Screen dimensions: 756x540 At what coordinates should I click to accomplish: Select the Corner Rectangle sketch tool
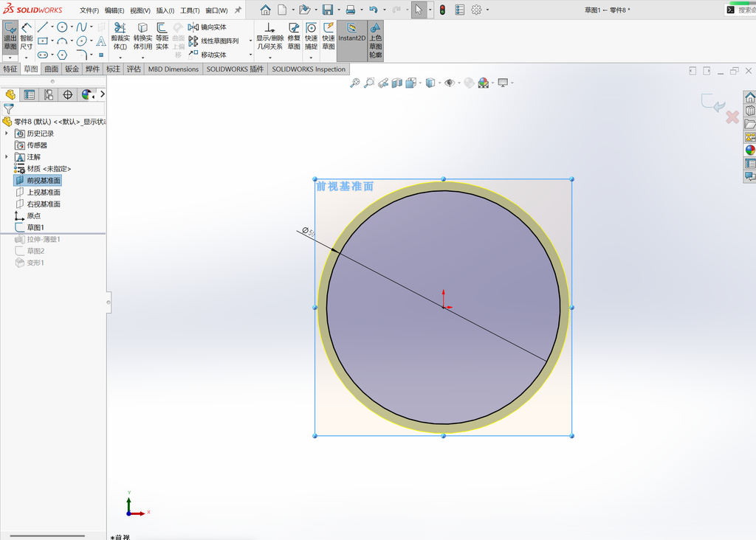click(x=42, y=41)
